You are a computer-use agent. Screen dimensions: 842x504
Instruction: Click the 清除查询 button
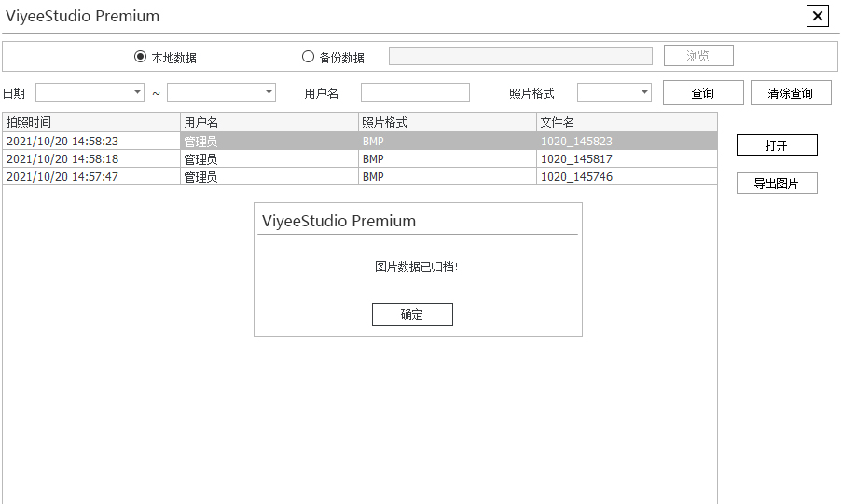[x=790, y=93]
